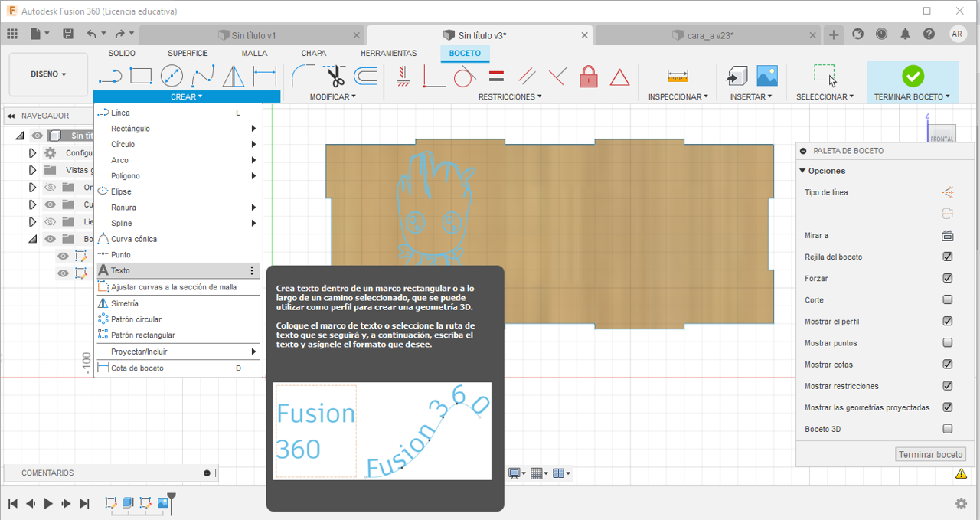Open the notifications bell
980x520 pixels.
[906, 34]
